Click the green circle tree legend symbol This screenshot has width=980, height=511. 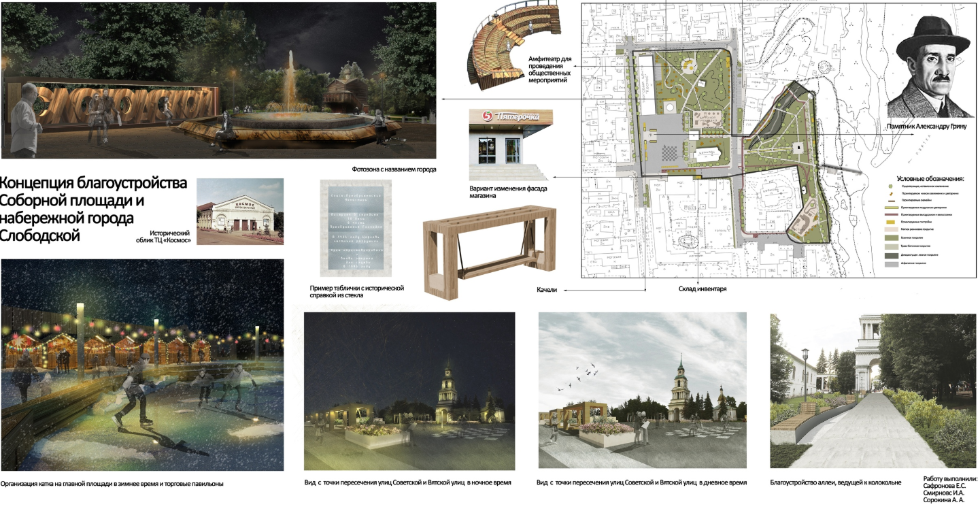pos(891,186)
